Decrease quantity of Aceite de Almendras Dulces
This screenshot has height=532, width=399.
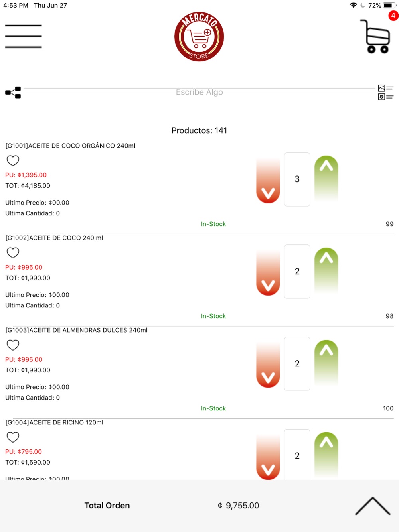pos(268,364)
